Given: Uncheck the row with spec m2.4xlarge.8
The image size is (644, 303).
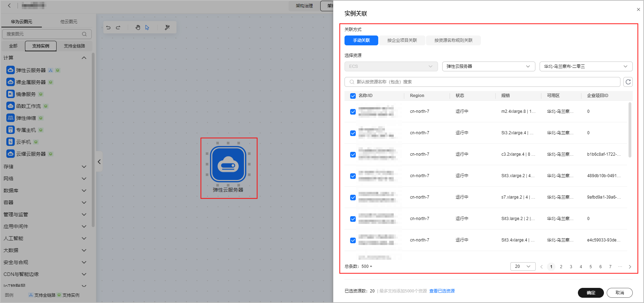Looking at the screenshot, I should tap(353, 112).
